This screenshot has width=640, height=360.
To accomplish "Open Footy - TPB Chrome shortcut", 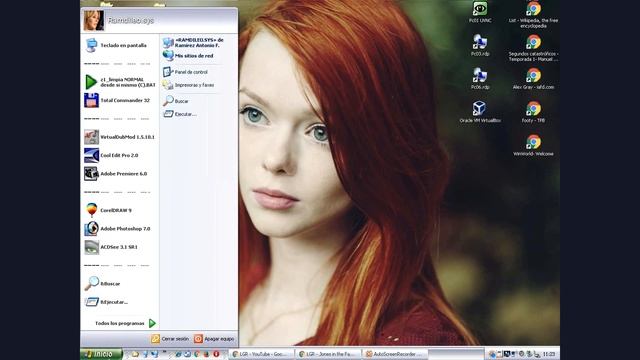I will [533, 112].
